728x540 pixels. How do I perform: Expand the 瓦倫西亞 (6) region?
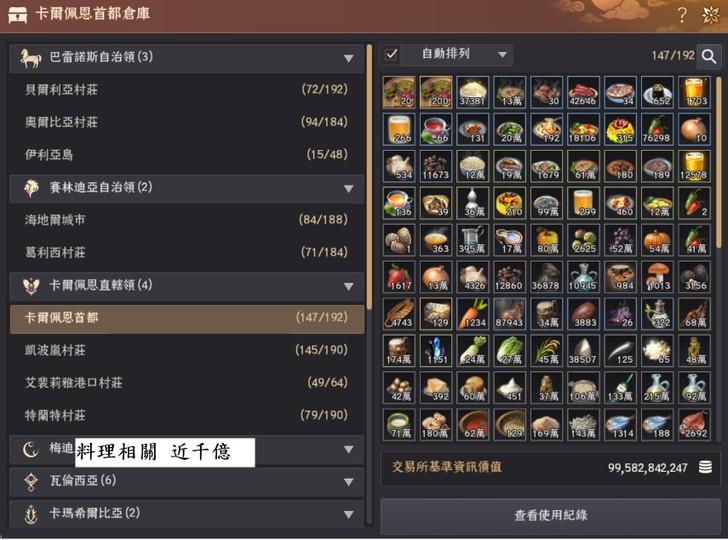coord(187,481)
